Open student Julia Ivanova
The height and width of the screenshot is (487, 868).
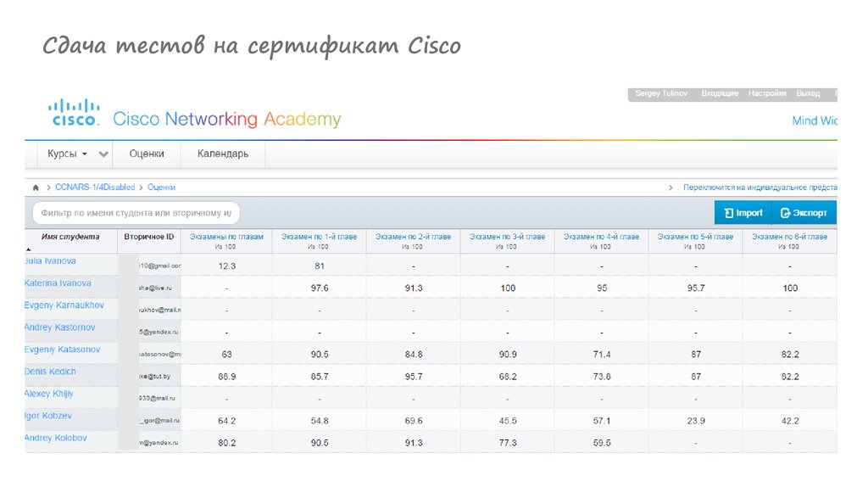pyautogui.click(x=50, y=261)
